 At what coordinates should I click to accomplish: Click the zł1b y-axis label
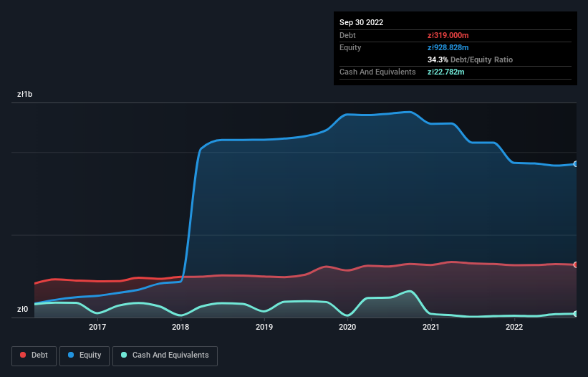coord(25,94)
